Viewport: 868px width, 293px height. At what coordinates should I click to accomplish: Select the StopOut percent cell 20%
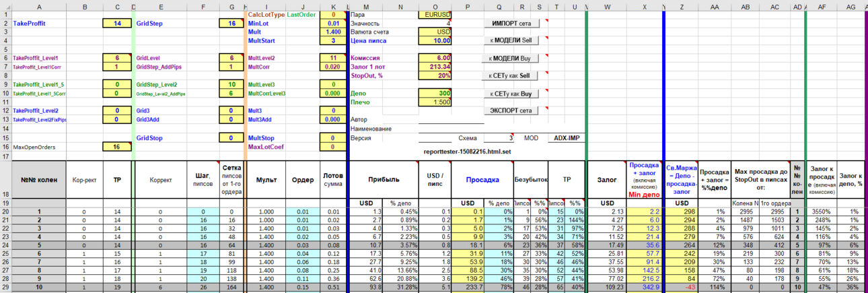(x=435, y=75)
